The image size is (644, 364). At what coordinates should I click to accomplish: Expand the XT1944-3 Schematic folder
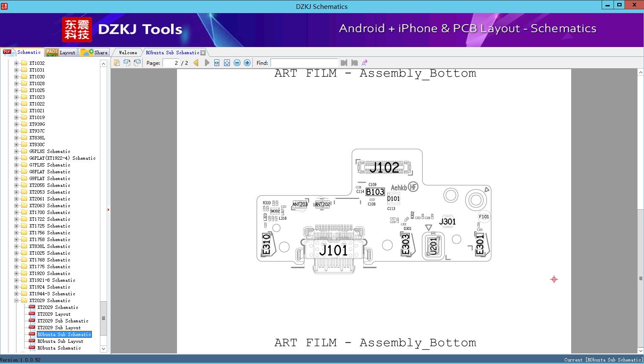[17, 294]
